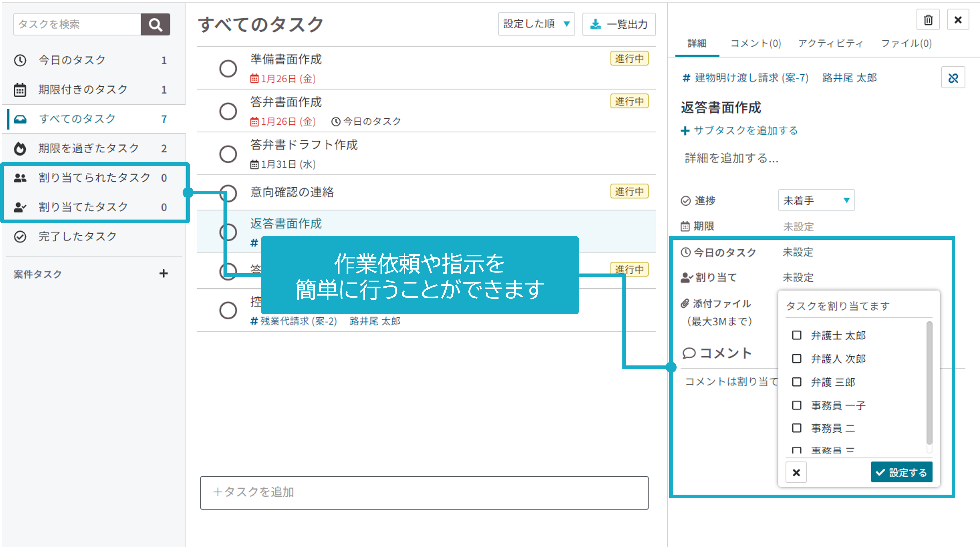The width and height of the screenshot is (980, 547).
Task: Click the clock icon for 今日のタスク in sidebar
Action: pyautogui.click(x=20, y=60)
